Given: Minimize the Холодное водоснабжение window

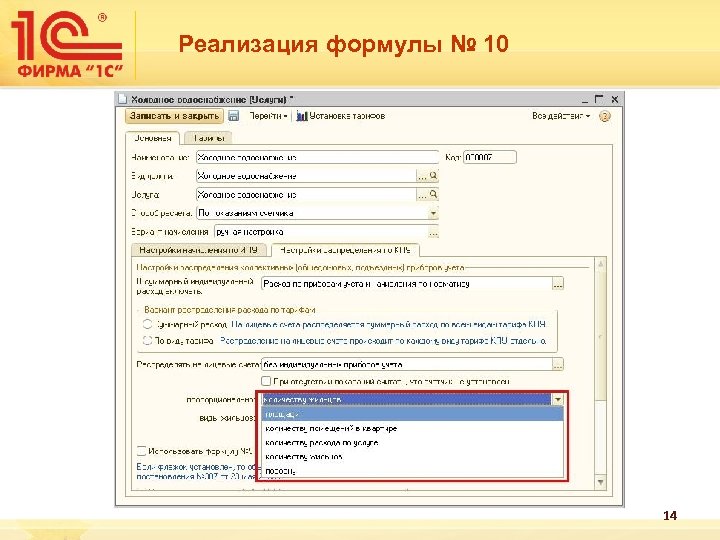Looking at the screenshot, I should coord(585,99).
